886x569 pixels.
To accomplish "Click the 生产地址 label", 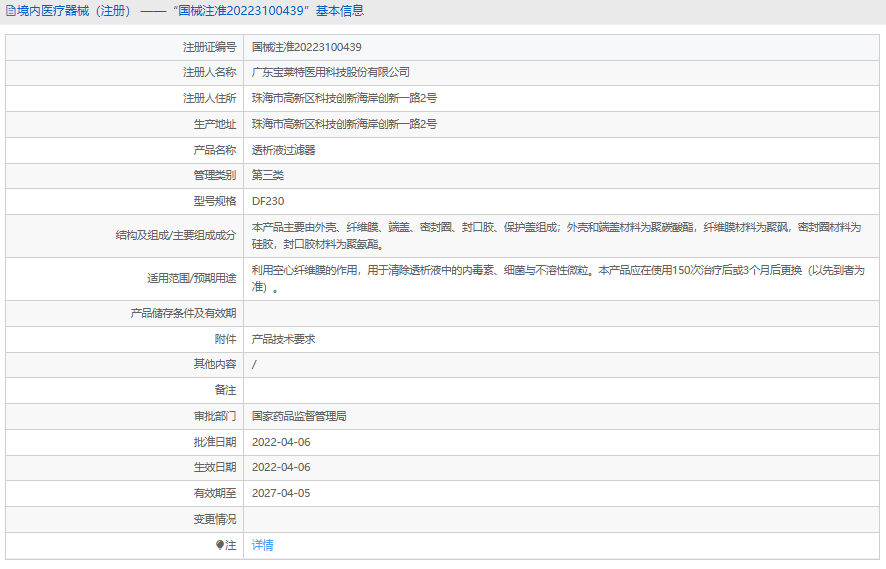I will pyautogui.click(x=215, y=124).
